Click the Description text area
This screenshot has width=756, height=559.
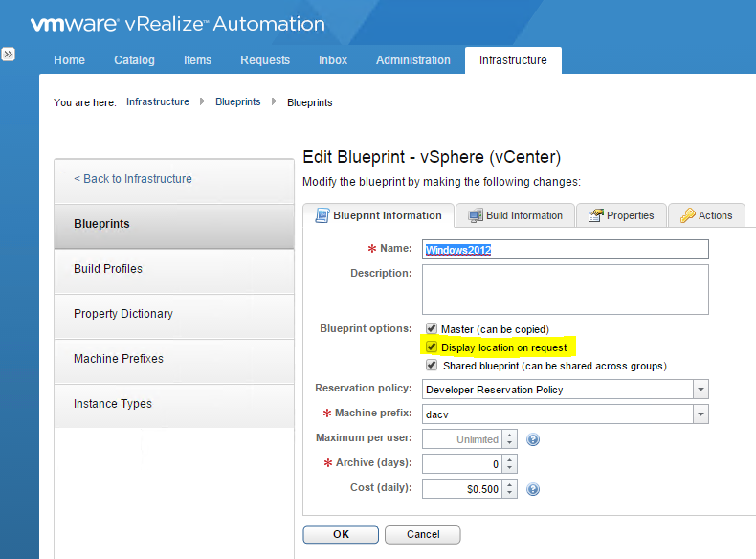565,289
